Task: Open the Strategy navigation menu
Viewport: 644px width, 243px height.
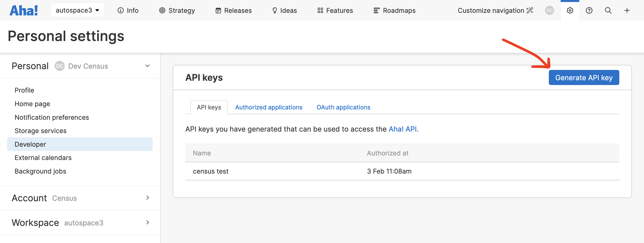Action: 177,11
